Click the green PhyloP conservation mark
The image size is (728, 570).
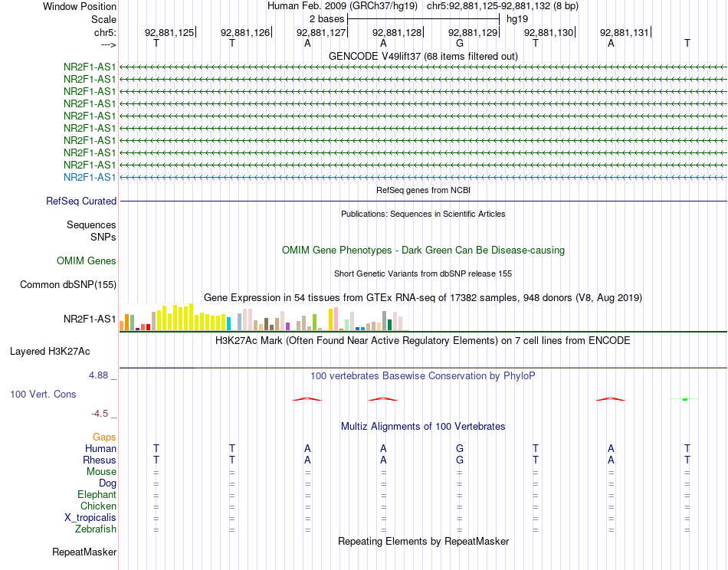click(x=685, y=399)
